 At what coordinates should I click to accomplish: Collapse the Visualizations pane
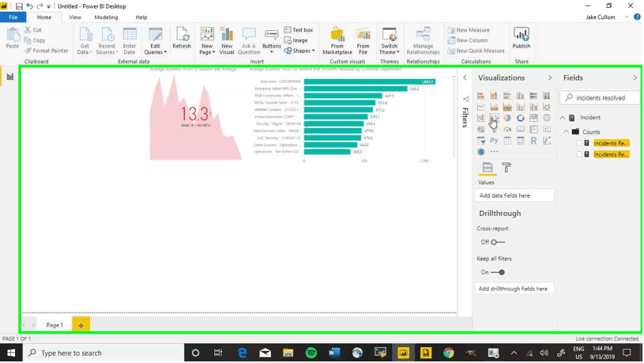pyautogui.click(x=549, y=78)
